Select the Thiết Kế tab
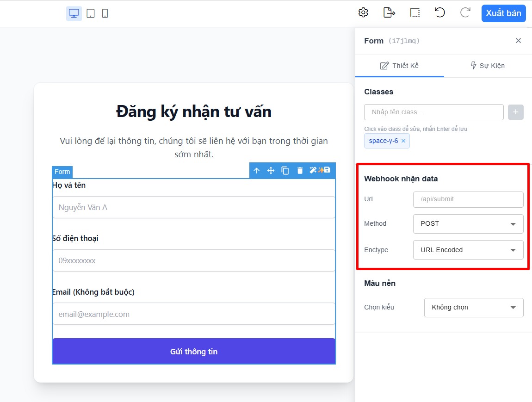 coord(399,66)
